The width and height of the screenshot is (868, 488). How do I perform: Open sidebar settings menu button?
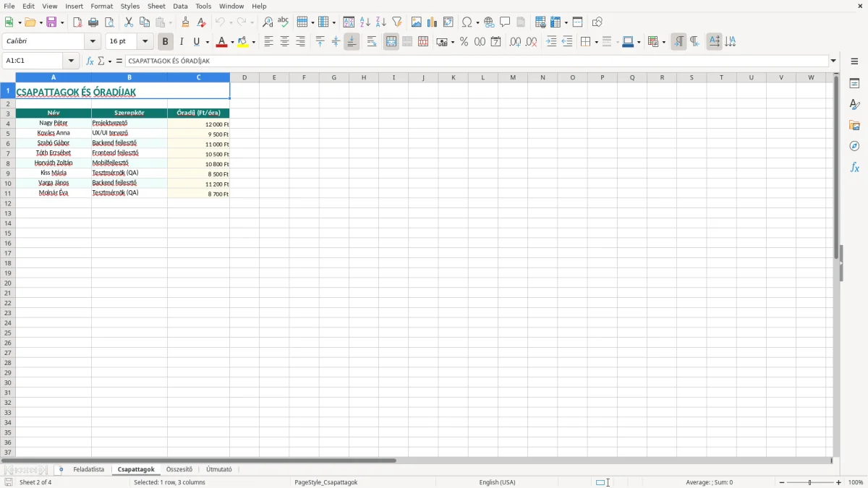pyautogui.click(x=854, y=62)
